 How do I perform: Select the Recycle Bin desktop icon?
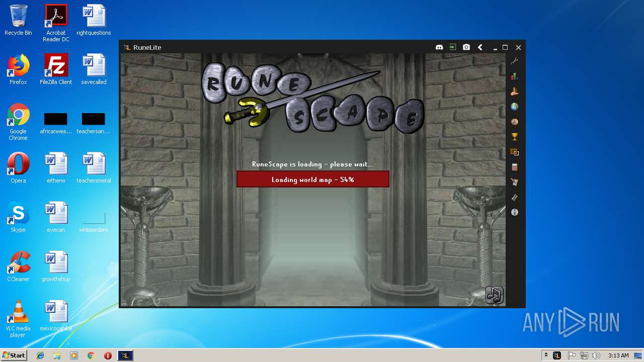18,21
